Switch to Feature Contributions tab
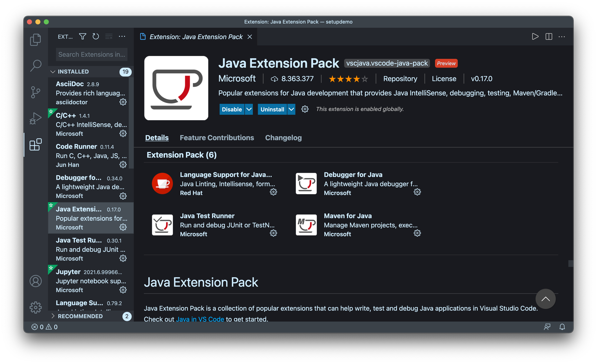 217,138
